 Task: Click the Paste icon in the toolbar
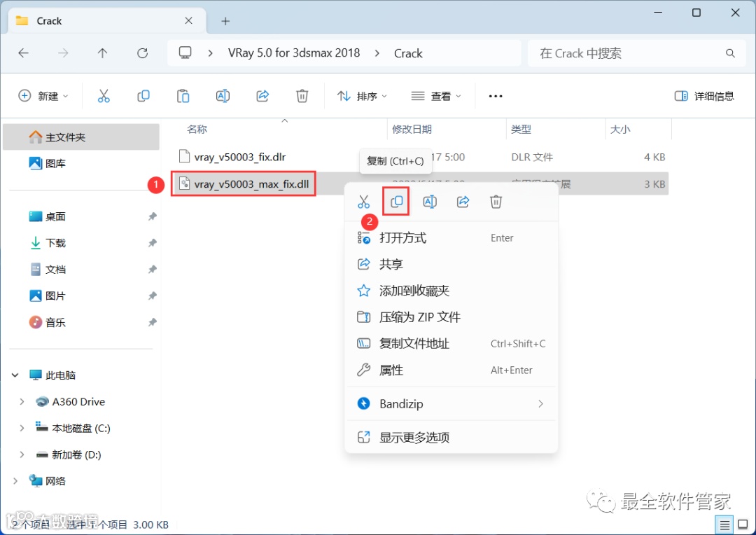coord(183,96)
